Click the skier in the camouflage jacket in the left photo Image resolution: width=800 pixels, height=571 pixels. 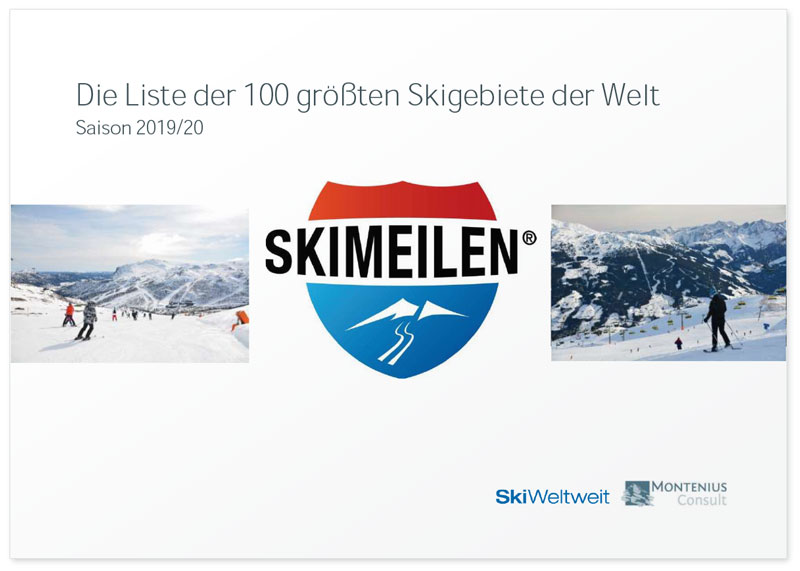[87, 321]
